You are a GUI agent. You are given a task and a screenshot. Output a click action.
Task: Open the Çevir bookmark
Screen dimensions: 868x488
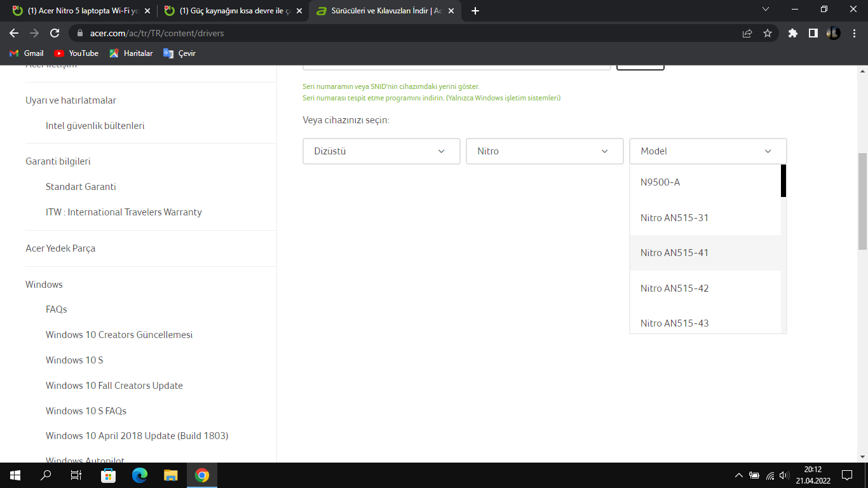click(x=180, y=53)
